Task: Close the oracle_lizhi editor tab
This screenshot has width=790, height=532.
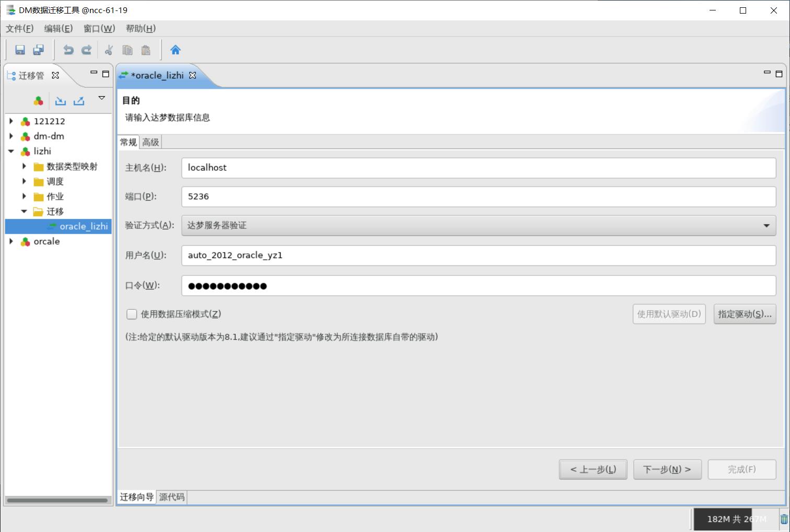Action: click(x=192, y=75)
